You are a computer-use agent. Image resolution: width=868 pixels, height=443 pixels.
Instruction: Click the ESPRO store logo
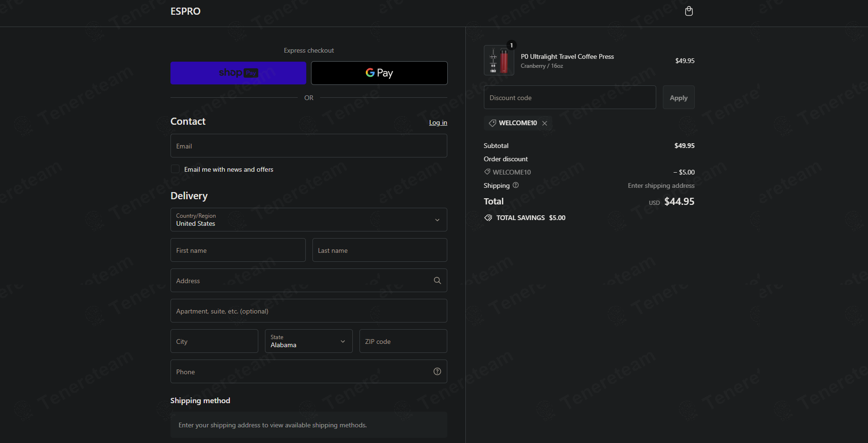186,11
